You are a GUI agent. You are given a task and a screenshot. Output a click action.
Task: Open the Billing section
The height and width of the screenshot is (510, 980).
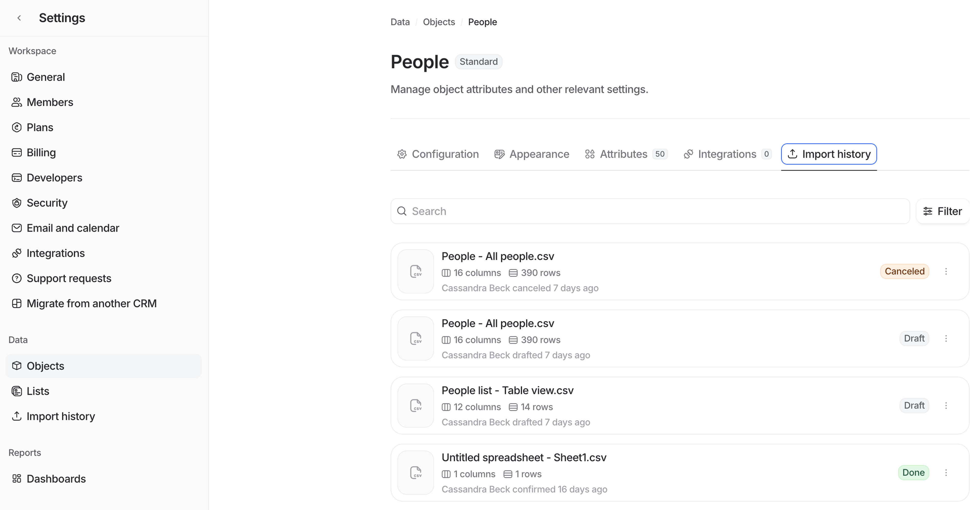pos(41,152)
